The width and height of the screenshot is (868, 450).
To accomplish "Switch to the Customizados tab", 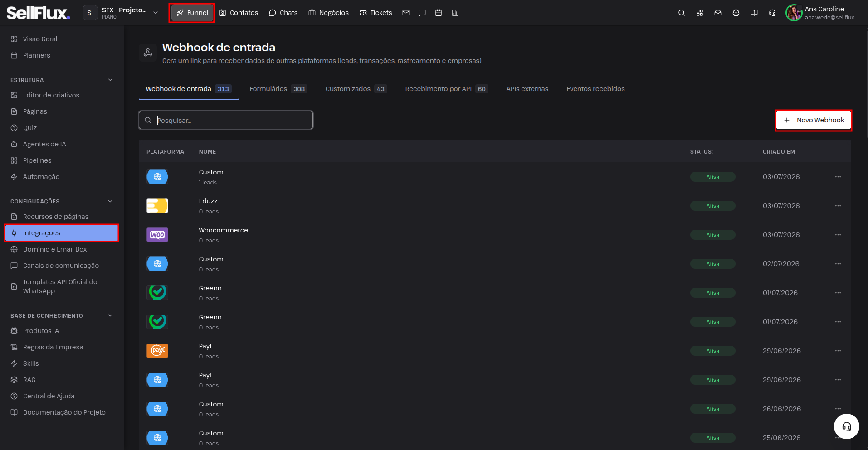I will pos(356,89).
